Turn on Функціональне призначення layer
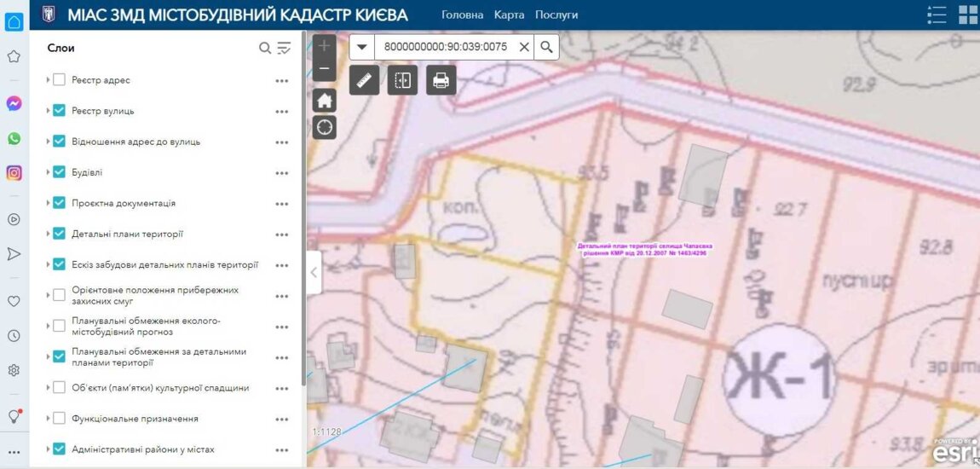This screenshot has width=980, height=469. click(x=59, y=419)
